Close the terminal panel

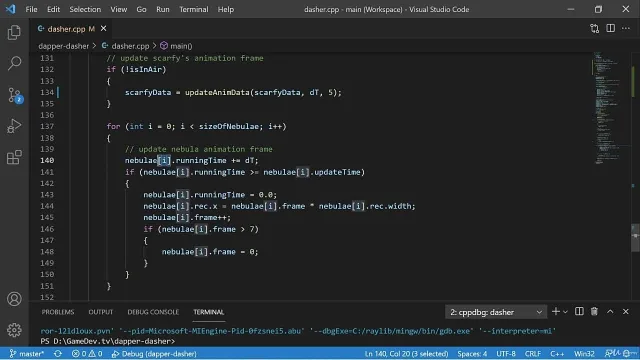click(x=626, y=312)
